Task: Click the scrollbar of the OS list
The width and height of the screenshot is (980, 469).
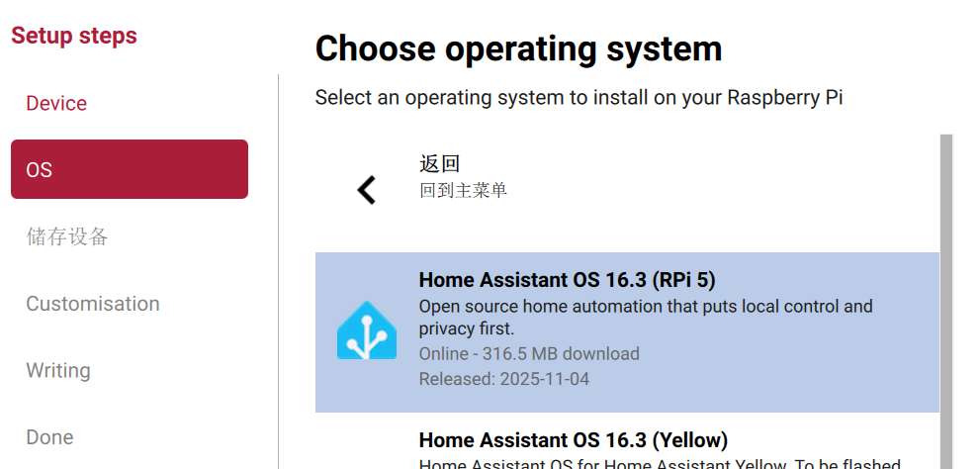Action: coord(946,302)
